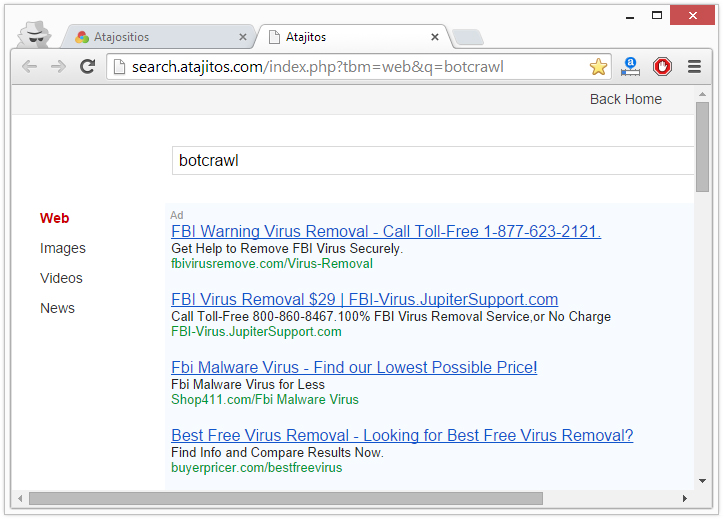
Task: Open FBI Virus Removal $29 link
Action: [364, 299]
